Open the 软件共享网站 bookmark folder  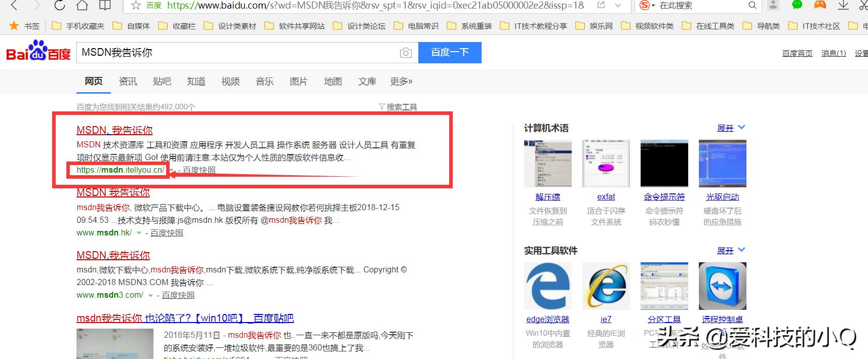pos(295,26)
